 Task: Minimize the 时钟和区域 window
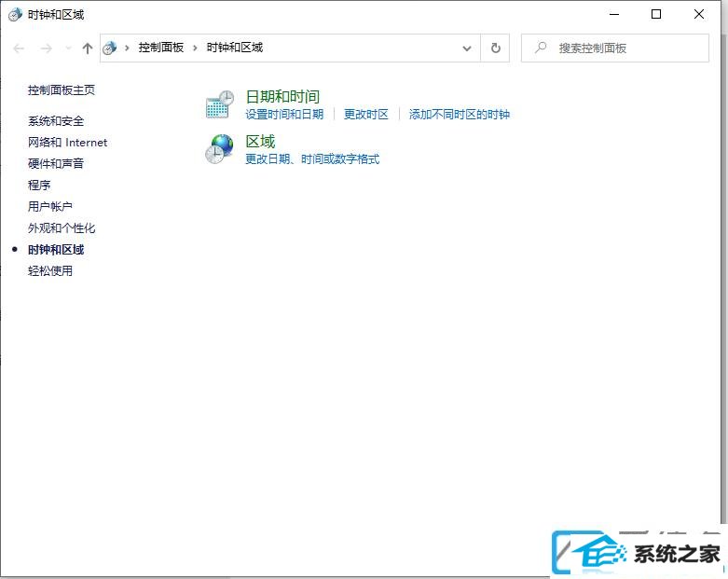coord(614,14)
